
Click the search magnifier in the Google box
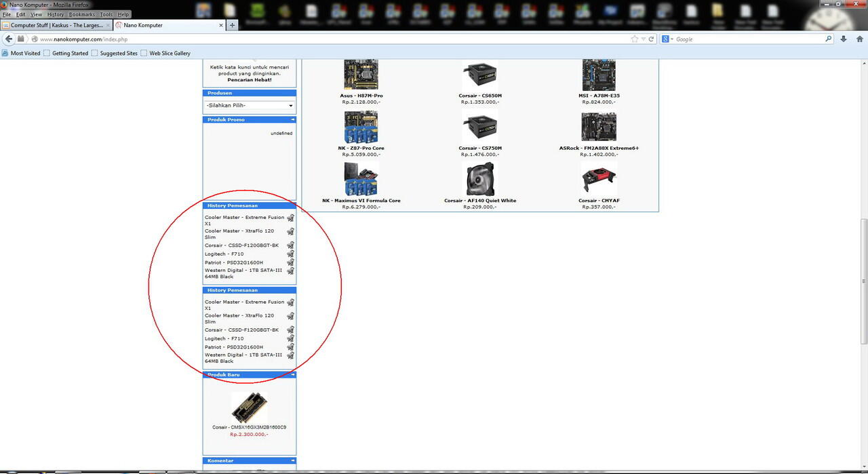click(828, 39)
